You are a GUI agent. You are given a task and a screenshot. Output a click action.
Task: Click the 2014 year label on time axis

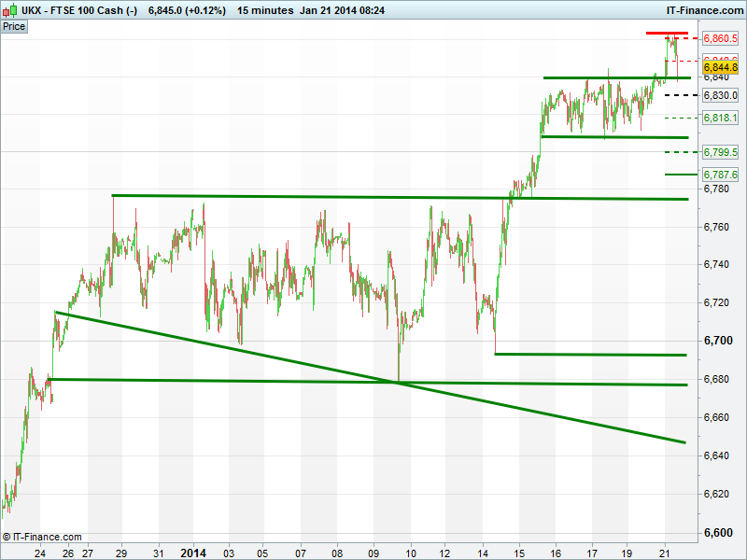192,552
